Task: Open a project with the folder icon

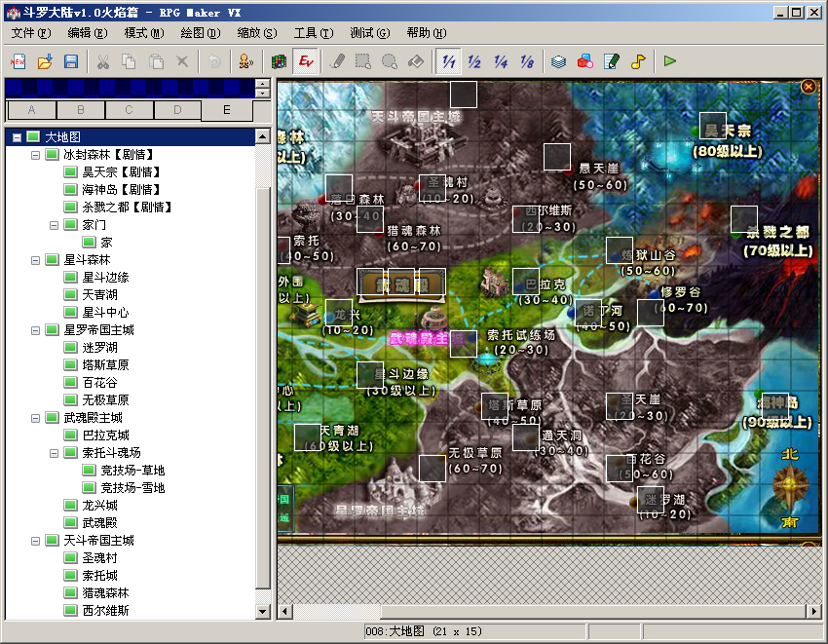Action: [x=45, y=61]
